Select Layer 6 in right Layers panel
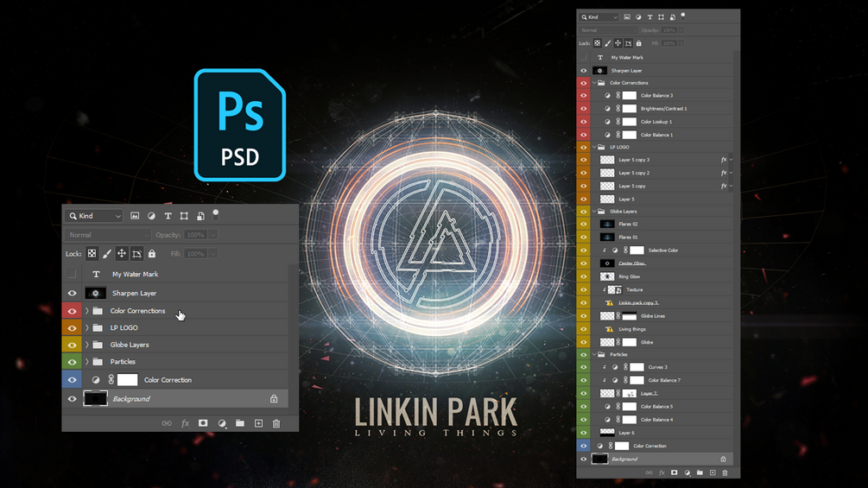 tap(662, 433)
